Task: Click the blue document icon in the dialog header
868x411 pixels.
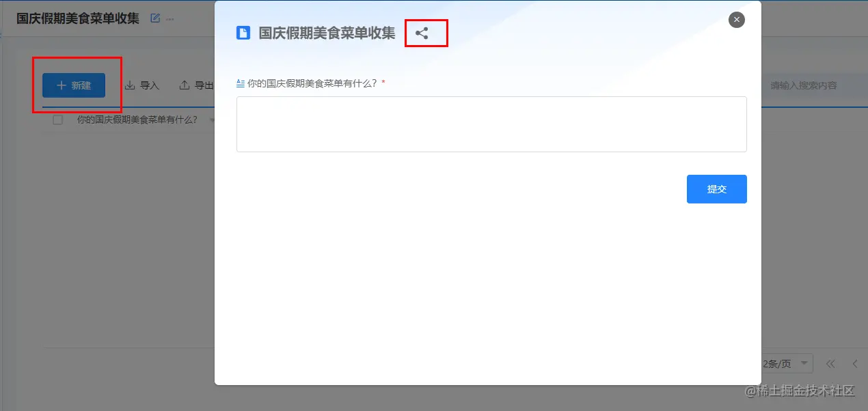Action: [243, 33]
